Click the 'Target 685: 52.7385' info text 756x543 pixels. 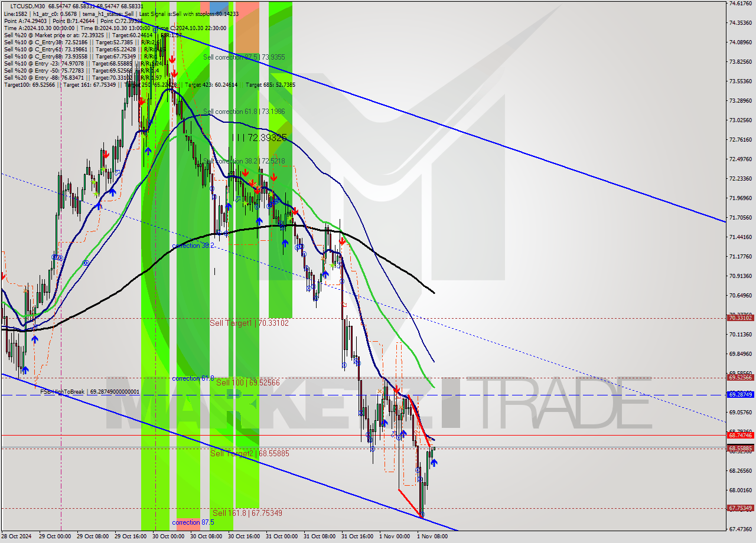pyautogui.click(x=271, y=85)
